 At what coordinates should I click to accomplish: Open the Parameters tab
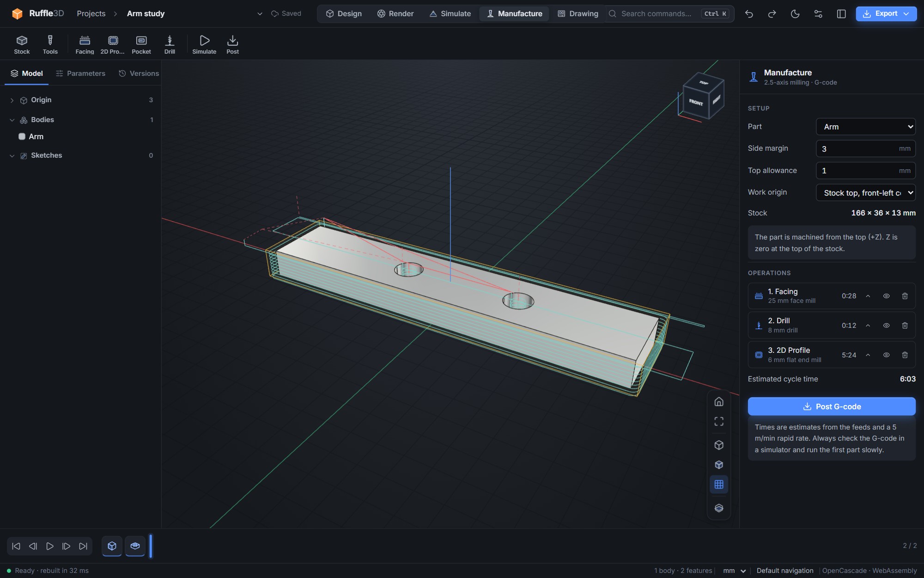coord(80,74)
